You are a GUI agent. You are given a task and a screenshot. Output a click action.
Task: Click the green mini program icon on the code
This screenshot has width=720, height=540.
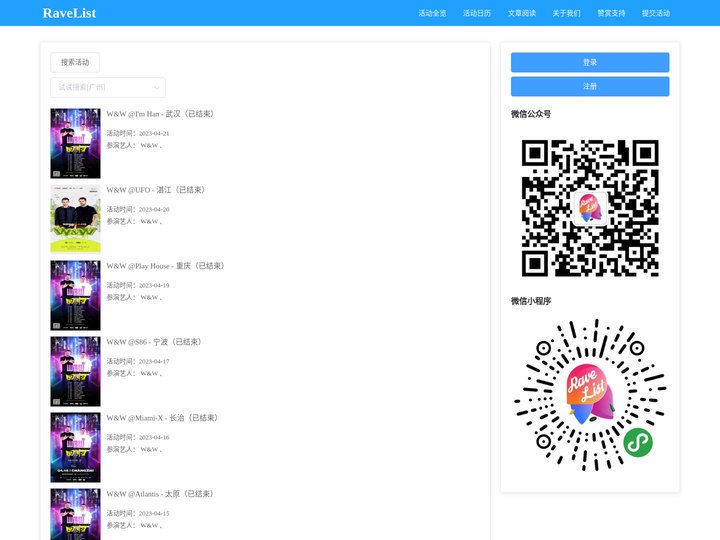(x=638, y=443)
